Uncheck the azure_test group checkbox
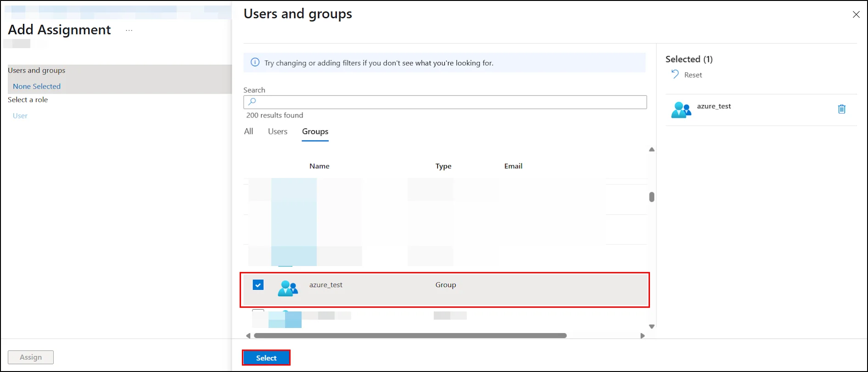The width and height of the screenshot is (868, 372). pyautogui.click(x=258, y=285)
